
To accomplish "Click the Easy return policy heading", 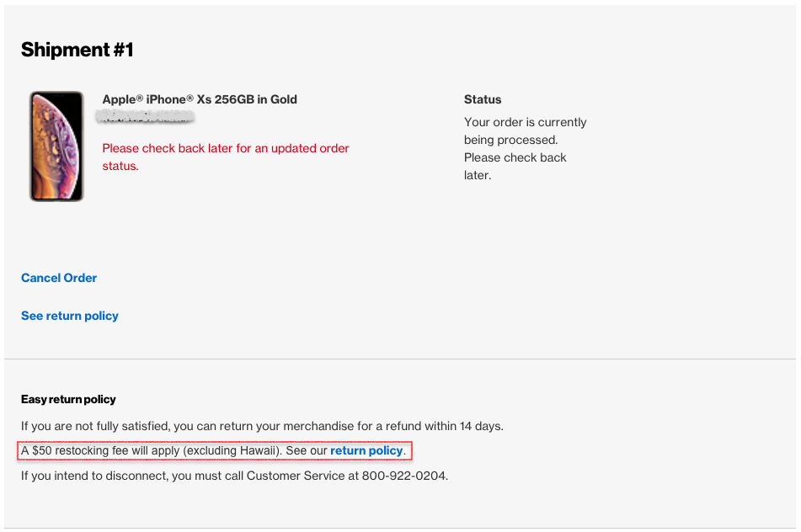I will click(x=68, y=399).
